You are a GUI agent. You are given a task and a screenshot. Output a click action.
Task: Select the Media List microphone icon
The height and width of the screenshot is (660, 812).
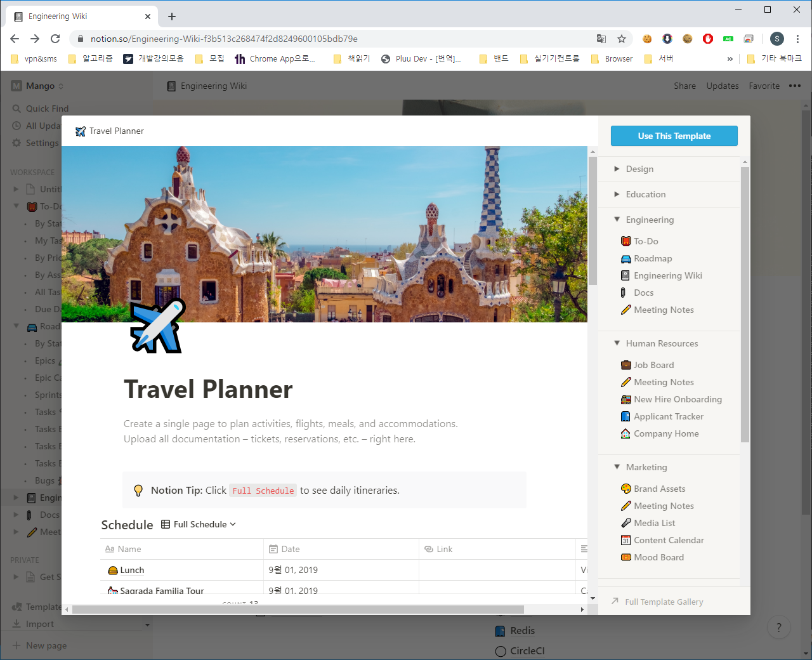[x=625, y=523]
